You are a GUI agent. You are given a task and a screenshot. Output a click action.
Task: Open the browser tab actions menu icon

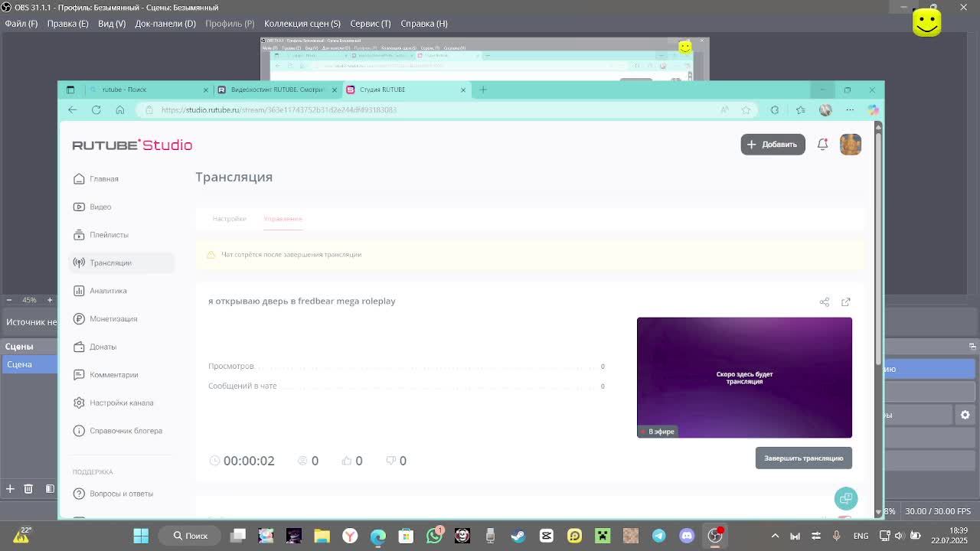(70, 90)
